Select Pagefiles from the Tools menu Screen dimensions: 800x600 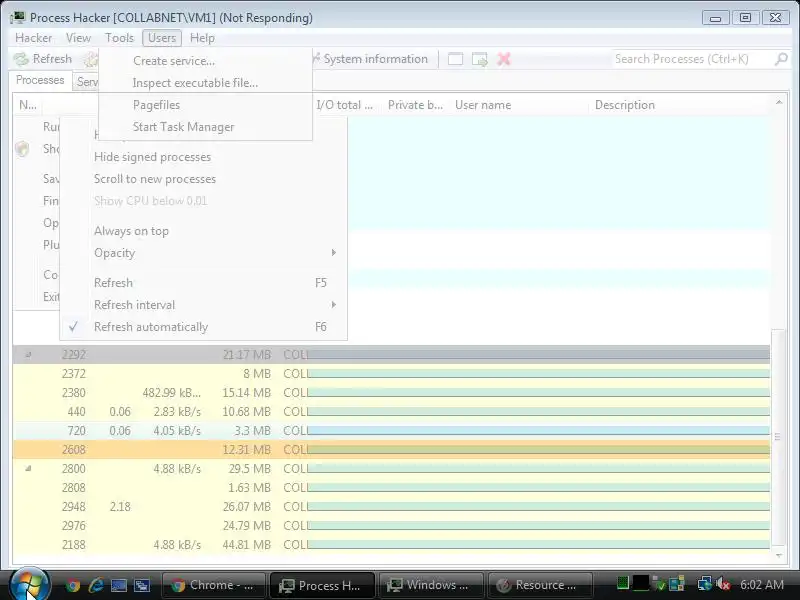tap(205, 105)
